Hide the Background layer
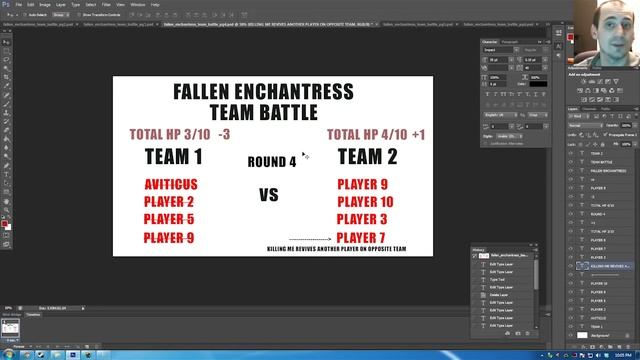The width and height of the screenshot is (640, 360). point(571,335)
